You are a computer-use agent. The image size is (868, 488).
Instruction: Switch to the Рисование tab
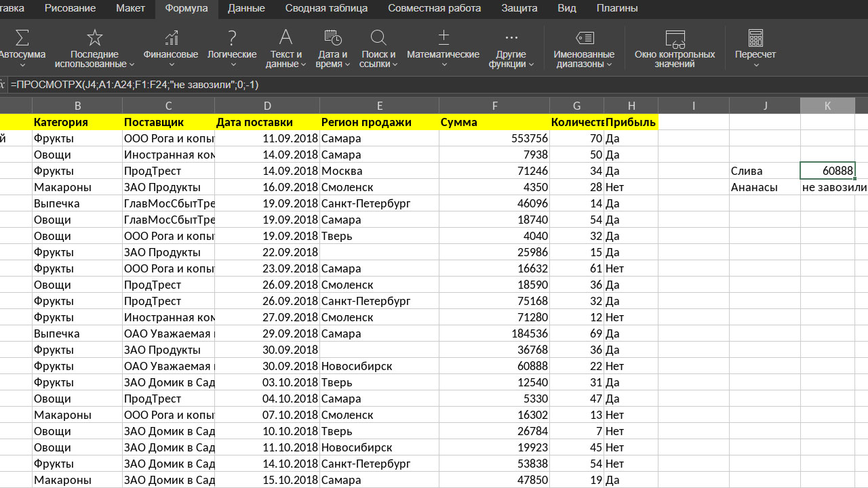click(70, 9)
